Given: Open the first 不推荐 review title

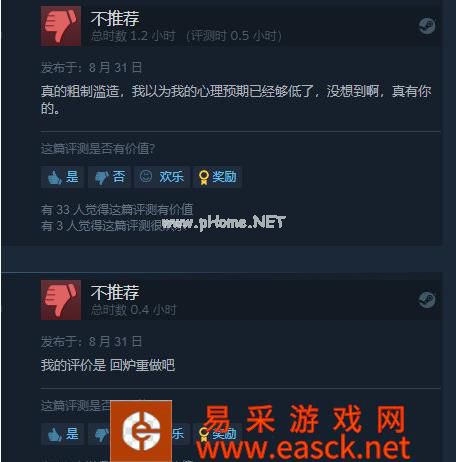Looking at the screenshot, I should click(x=115, y=18).
